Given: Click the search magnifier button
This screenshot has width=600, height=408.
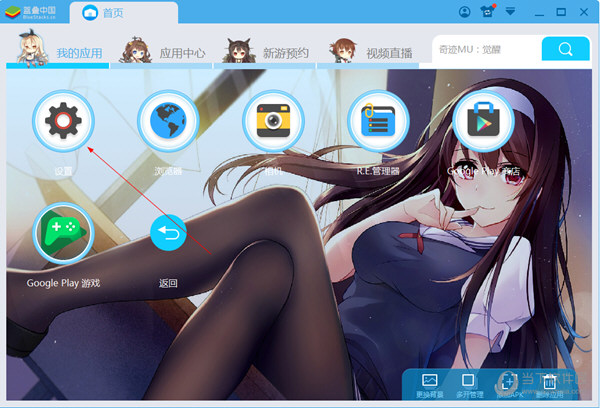Looking at the screenshot, I should point(565,49).
